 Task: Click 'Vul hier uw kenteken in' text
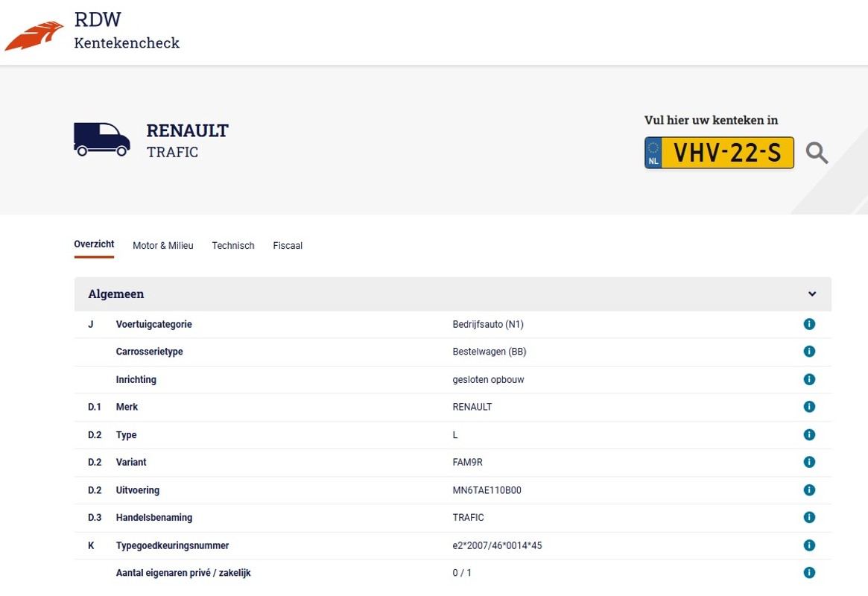[x=711, y=120]
